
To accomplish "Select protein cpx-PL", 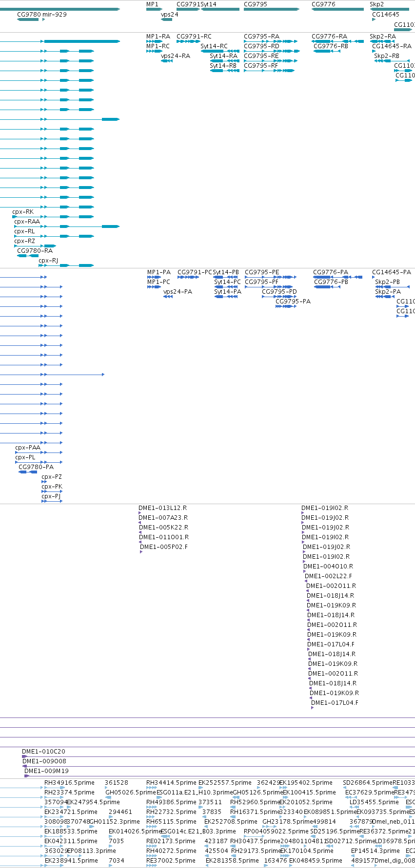I will (x=25, y=457).
